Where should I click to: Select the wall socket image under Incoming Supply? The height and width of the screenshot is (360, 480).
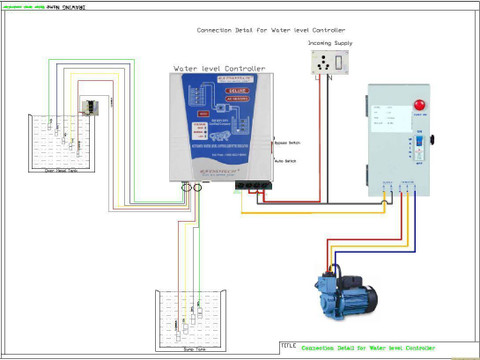[x=330, y=62]
